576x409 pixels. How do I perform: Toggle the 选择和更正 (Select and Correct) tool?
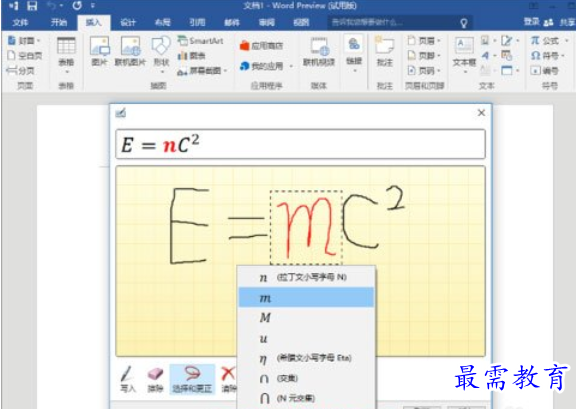point(192,379)
